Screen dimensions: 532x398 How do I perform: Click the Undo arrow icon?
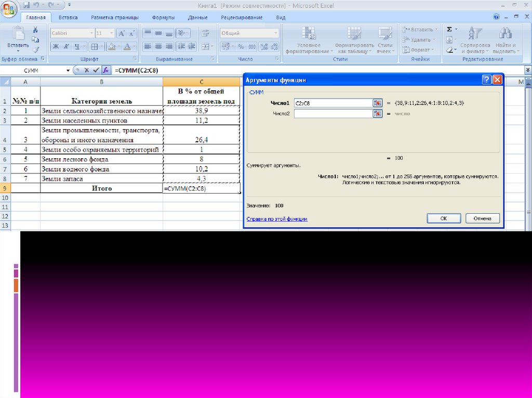pos(37,5)
